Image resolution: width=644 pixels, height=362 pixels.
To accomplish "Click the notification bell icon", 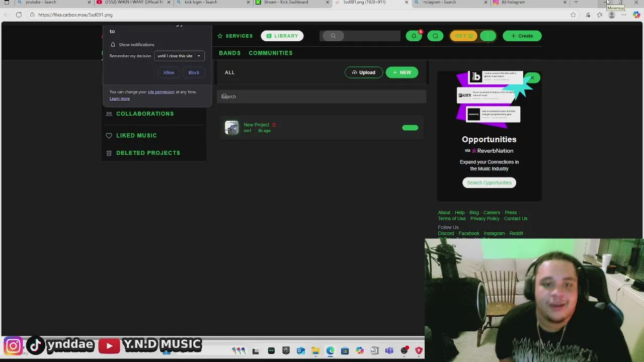I will click(414, 36).
